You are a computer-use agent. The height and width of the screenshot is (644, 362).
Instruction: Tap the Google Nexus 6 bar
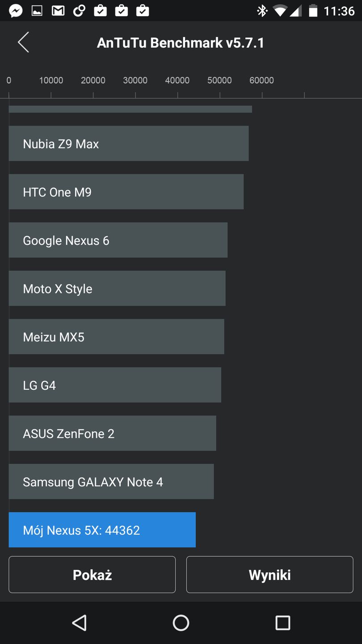coord(118,240)
